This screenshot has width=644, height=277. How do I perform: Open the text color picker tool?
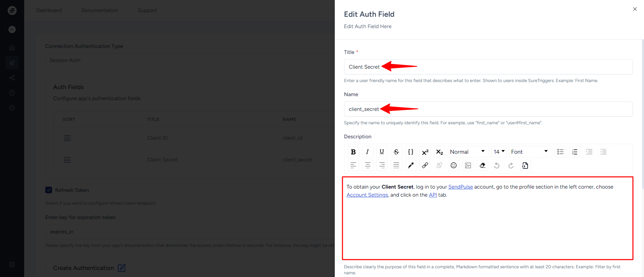pyautogui.click(x=411, y=165)
